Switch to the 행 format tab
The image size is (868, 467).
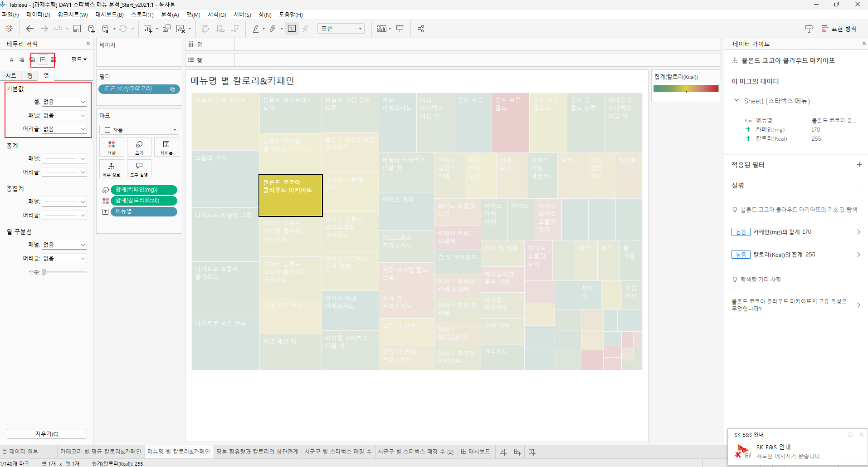click(x=30, y=76)
